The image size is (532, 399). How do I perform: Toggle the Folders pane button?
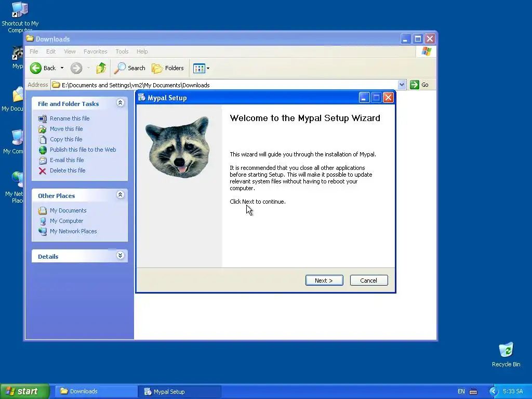click(x=168, y=68)
